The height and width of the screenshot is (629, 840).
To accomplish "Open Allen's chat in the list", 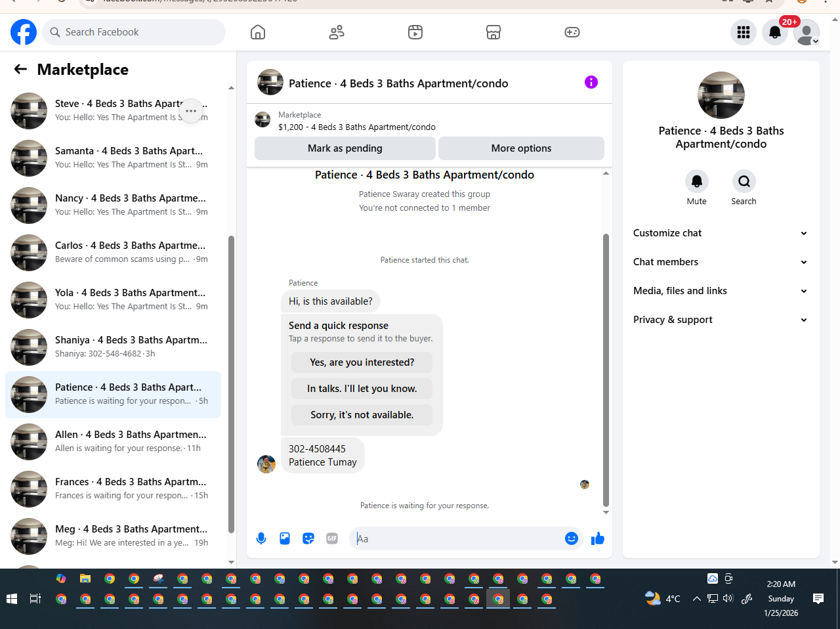I will 113,442.
